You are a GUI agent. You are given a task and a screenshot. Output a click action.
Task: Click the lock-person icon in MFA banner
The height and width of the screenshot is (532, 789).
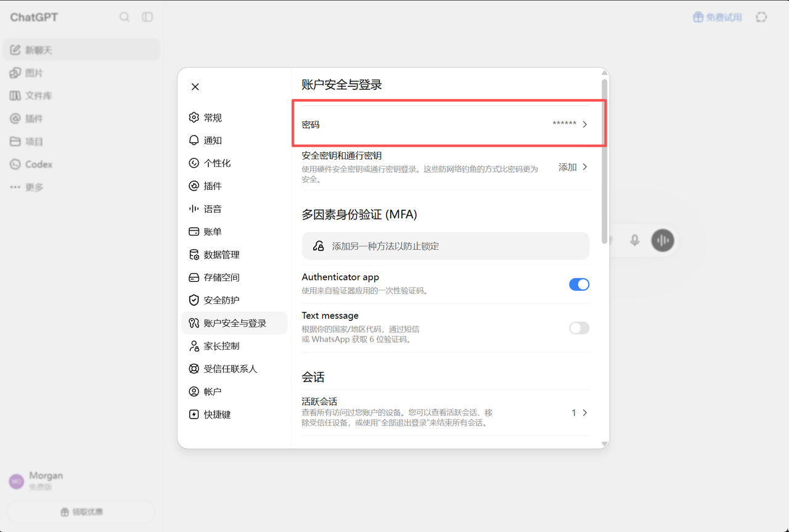(x=318, y=246)
